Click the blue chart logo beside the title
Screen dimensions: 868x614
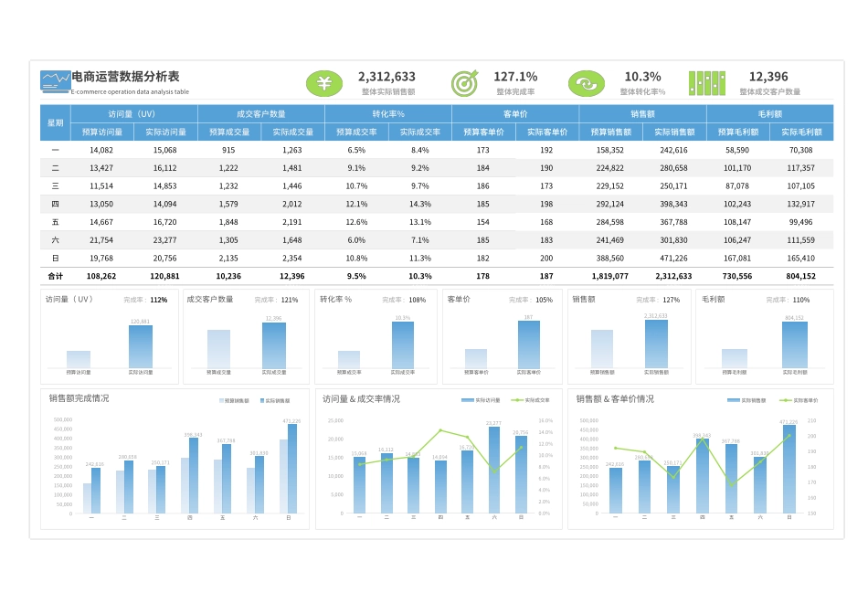click(x=56, y=81)
